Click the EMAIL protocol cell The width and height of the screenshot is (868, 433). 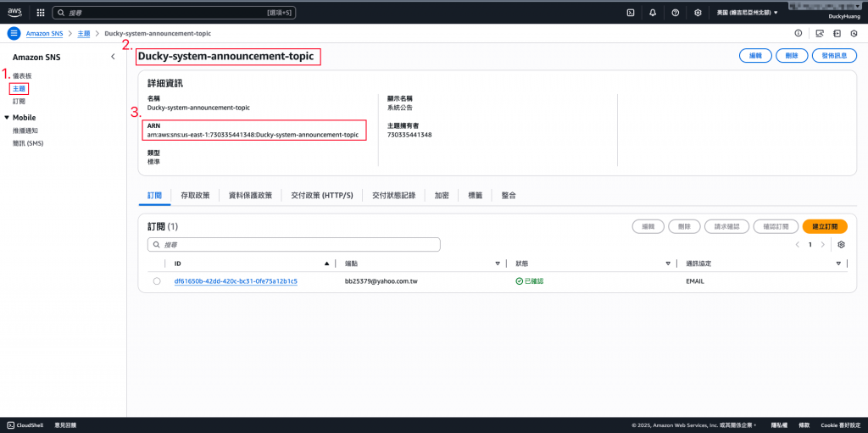pos(695,281)
